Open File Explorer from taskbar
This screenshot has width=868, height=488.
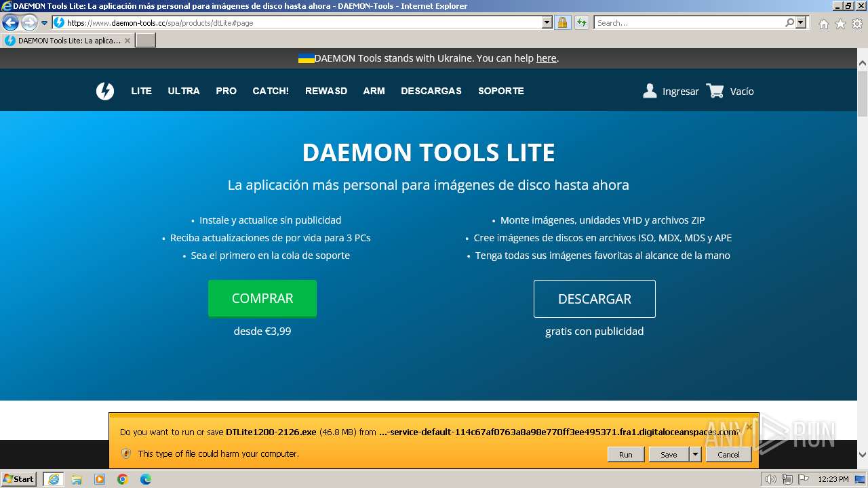tap(77, 479)
